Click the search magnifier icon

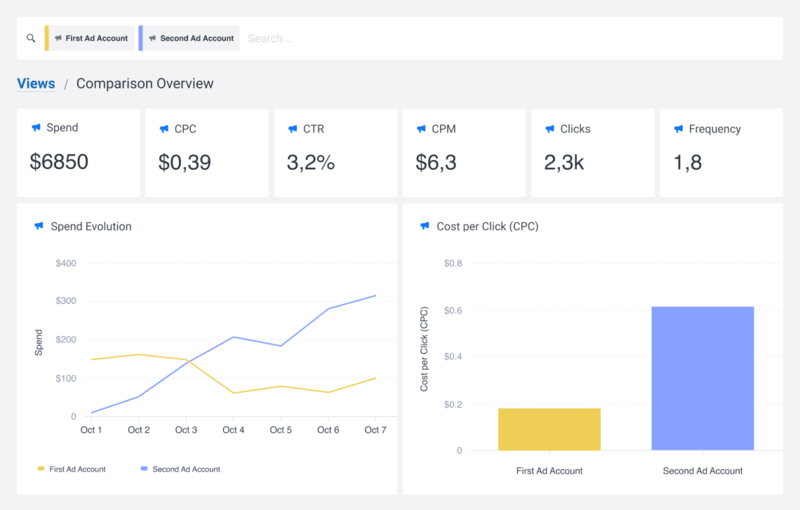[x=31, y=39]
